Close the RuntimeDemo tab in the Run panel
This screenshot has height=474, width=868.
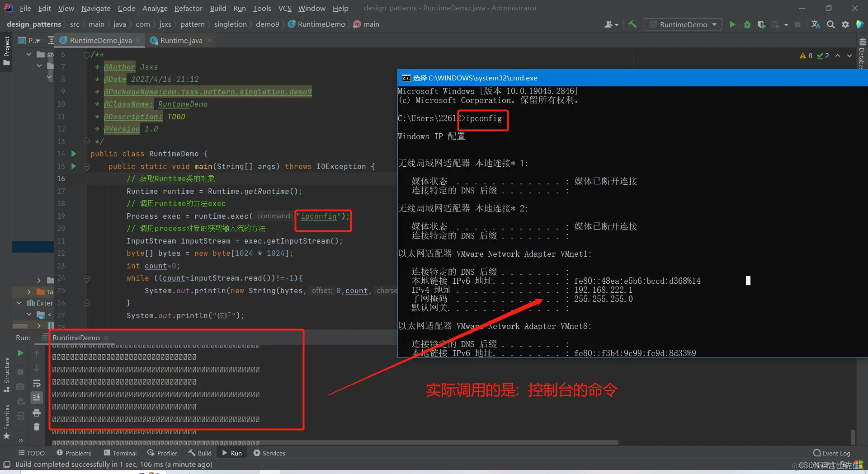[x=106, y=338]
